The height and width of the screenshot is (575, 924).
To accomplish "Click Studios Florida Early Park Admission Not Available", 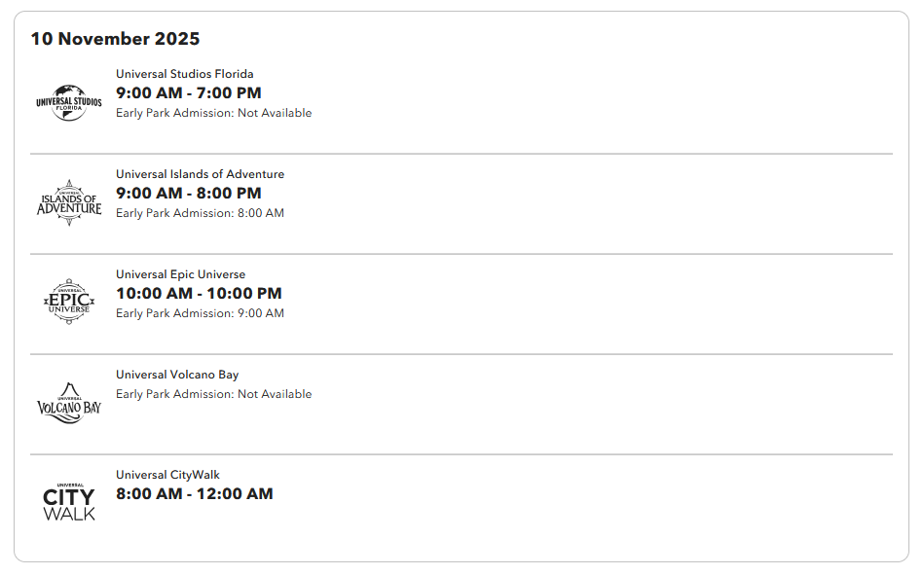I will [213, 113].
